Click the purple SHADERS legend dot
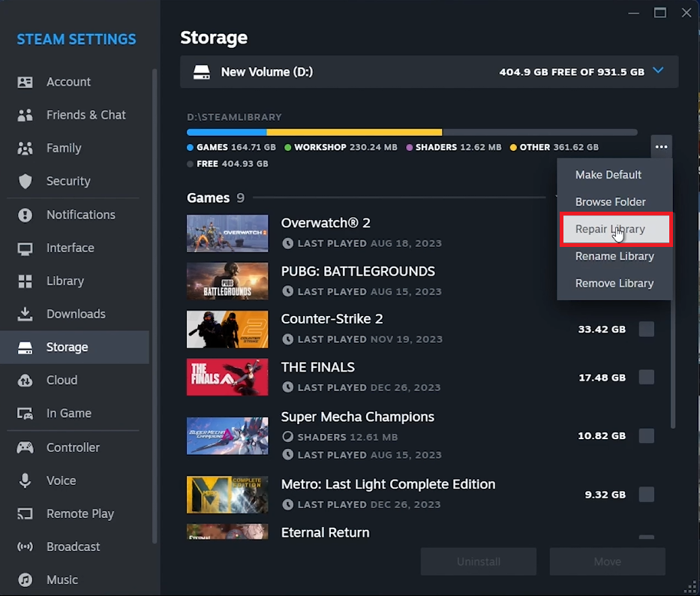This screenshot has width=700, height=596. [410, 147]
